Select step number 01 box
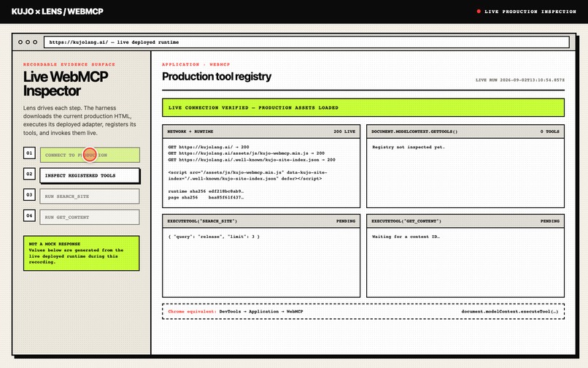This screenshot has height=368, width=588. click(x=29, y=153)
